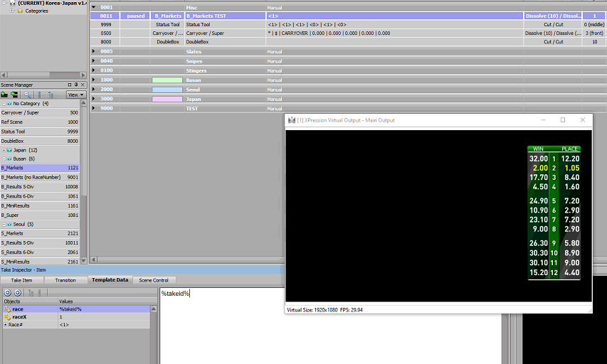Click the up arrow icon in Template Data toolbar
Viewport: 607px width, 364px height.
7,293
